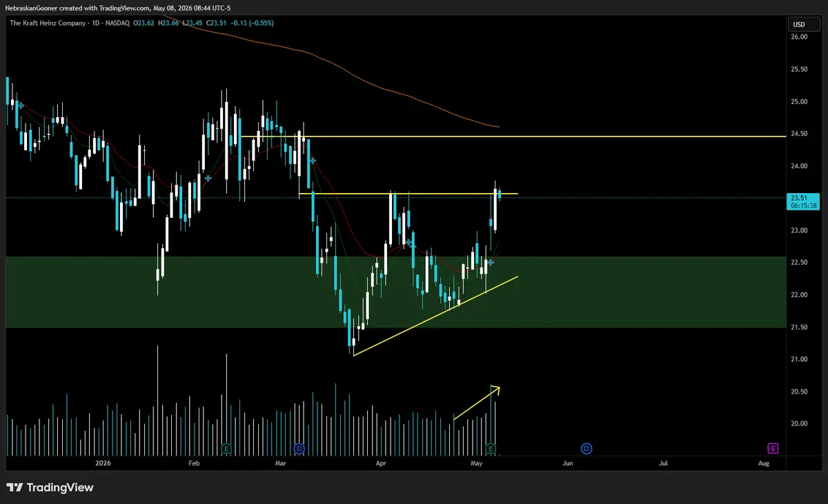Click the 22.00 price axis label
Screen dimensions: 828x504
point(799,295)
